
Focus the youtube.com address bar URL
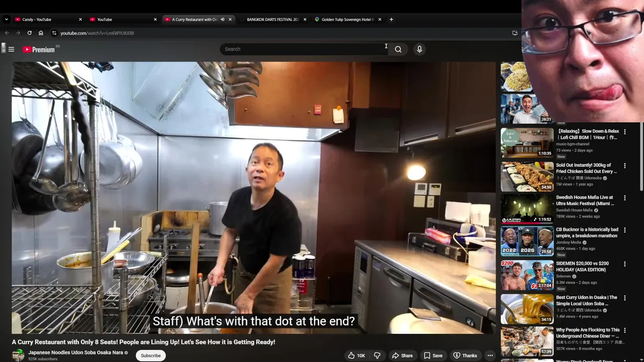(97, 33)
